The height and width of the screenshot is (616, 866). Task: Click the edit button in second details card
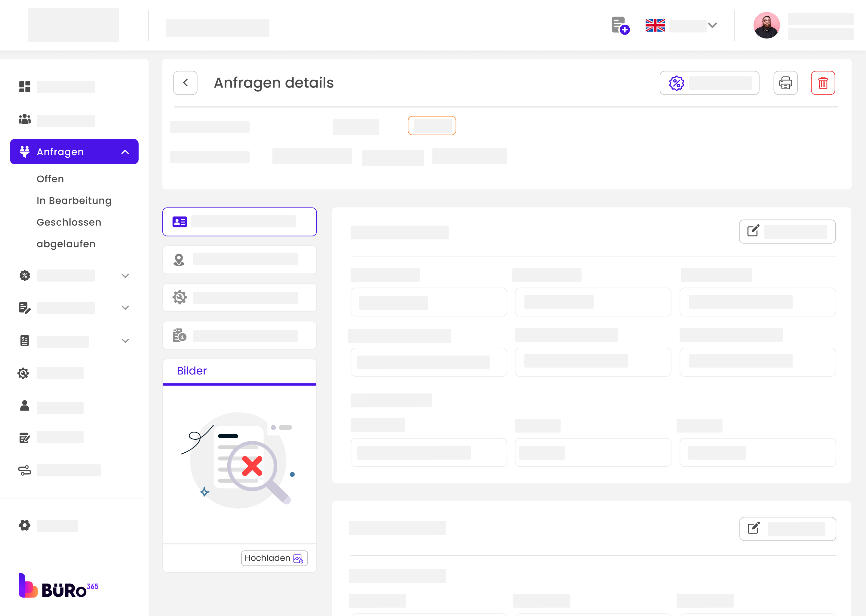click(788, 529)
